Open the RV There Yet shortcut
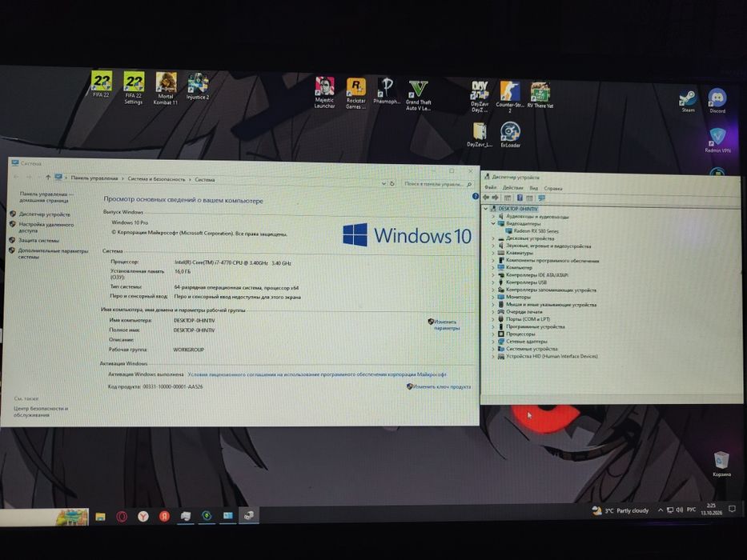The height and width of the screenshot is (560, 747). [540, 95]
